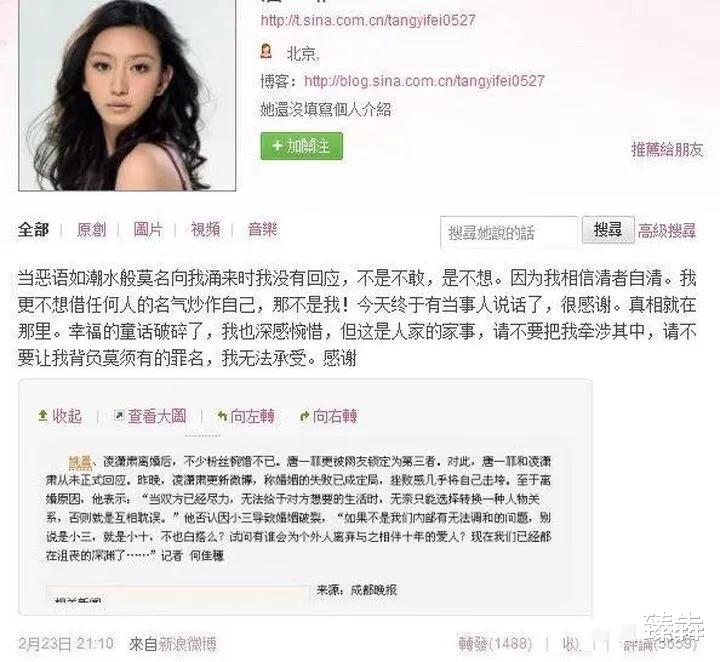The width and height of the screenshot is (720, 662).
Task: Open the 圖片 tab
Action: click(148, 229)
